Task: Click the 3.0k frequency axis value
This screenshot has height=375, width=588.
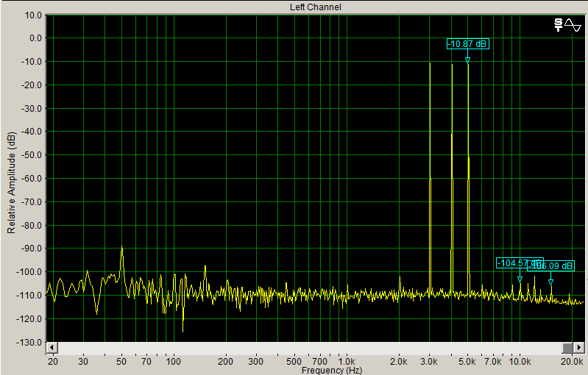Action: pos(429,362)
